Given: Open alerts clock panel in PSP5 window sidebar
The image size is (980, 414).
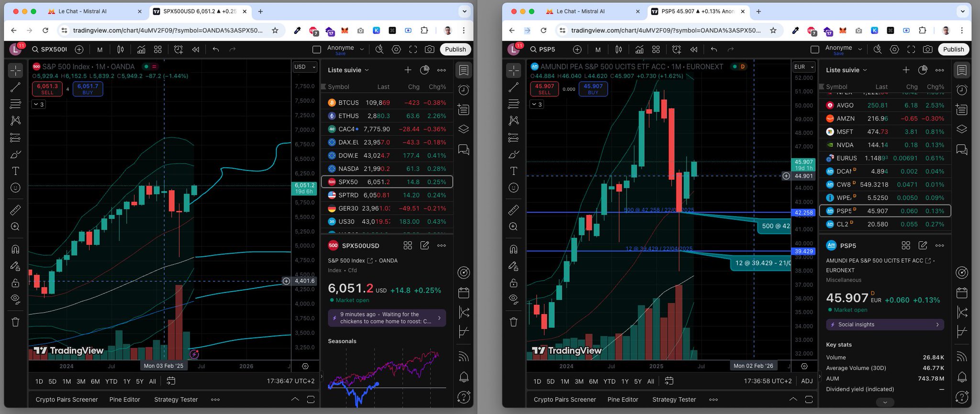Looking at the screenshot, I should click(x=961, y=90).
